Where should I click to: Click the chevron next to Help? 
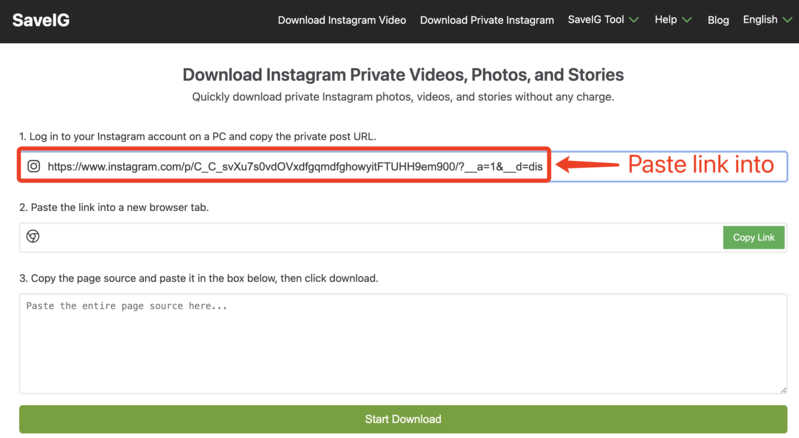[687, 20]
